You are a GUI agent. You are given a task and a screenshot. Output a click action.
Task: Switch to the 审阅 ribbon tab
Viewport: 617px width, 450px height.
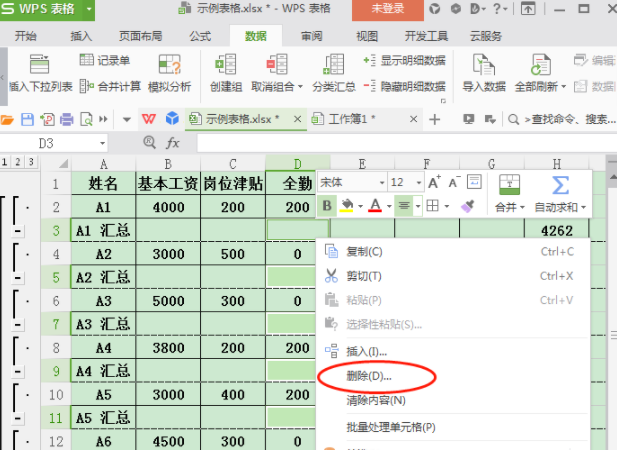pyautogui.click(x=311, y=36)
